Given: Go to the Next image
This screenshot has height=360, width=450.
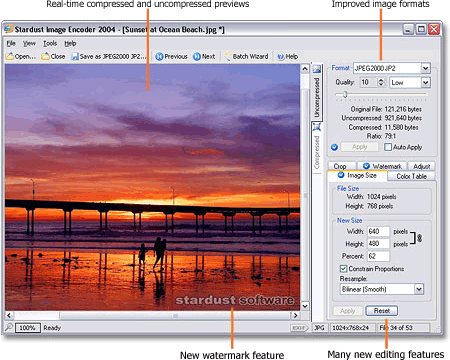Looking at the screenshot, I should point(204,56).
